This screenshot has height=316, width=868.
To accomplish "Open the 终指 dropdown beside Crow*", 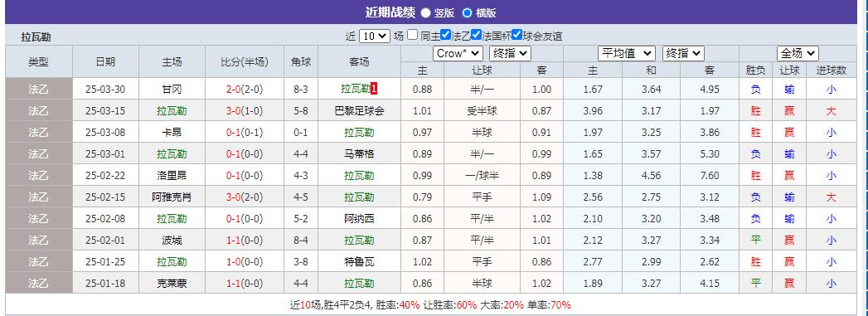I will tap(510, 53).
